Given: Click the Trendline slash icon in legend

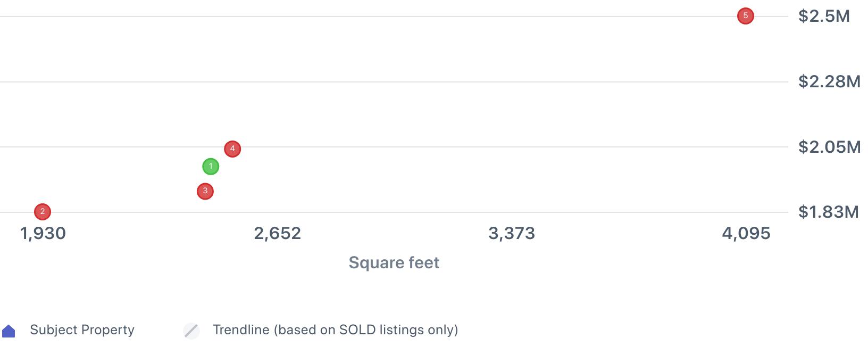Looking at the screenshot, I should 191,331.
